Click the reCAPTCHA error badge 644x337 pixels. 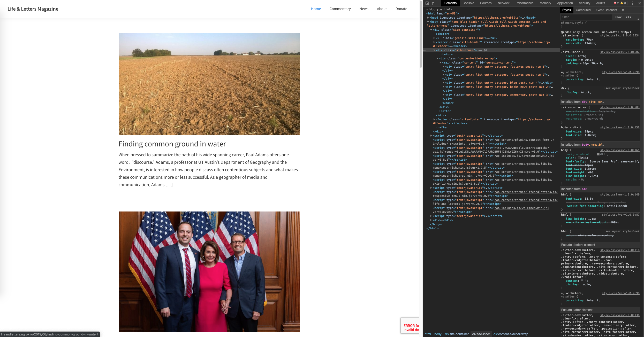point(410,326)
